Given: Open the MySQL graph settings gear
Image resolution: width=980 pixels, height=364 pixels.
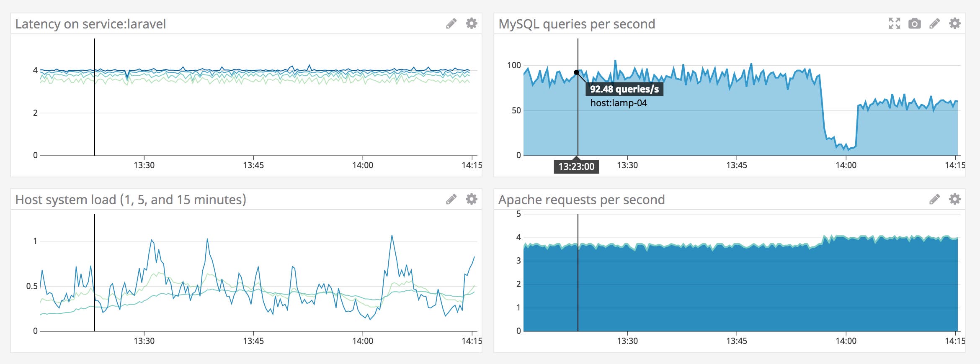Looking at the screenshot, I should tap(955, 24).
